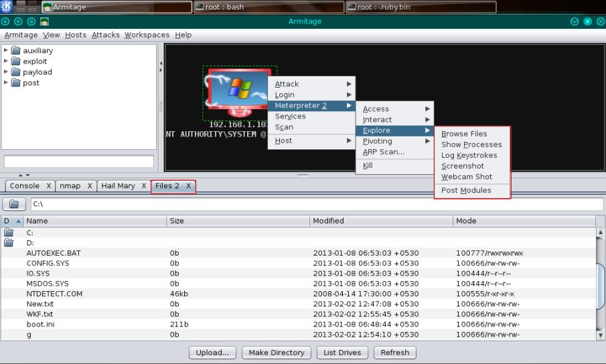Open the C: drive folder icon
The image size is (606, 364).
9,233
